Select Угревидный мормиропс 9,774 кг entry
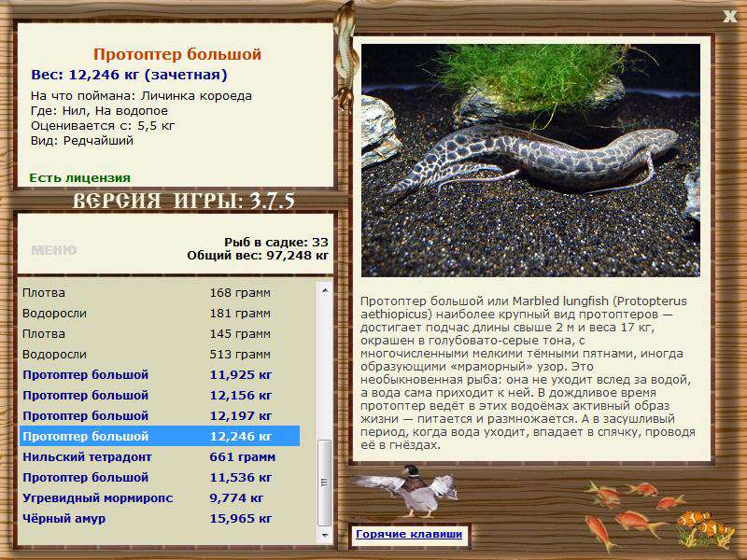747x560 pixels. tap(160, 498)
